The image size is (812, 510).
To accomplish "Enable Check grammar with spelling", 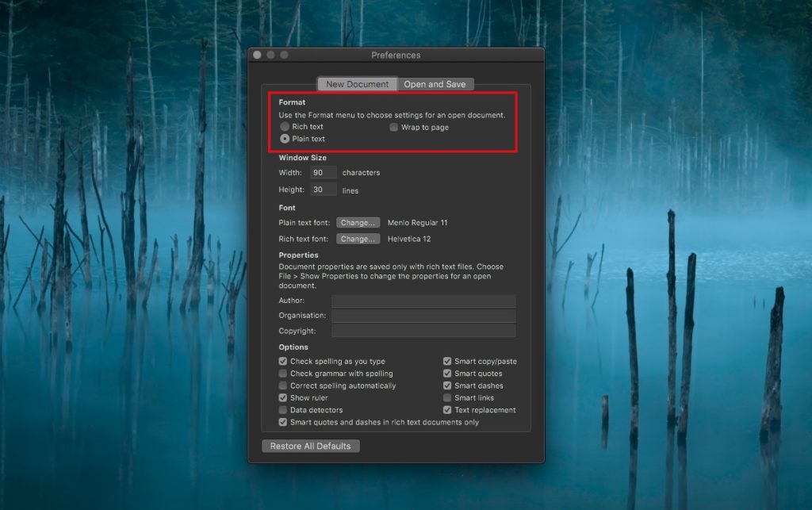I will tap(283, 373).
